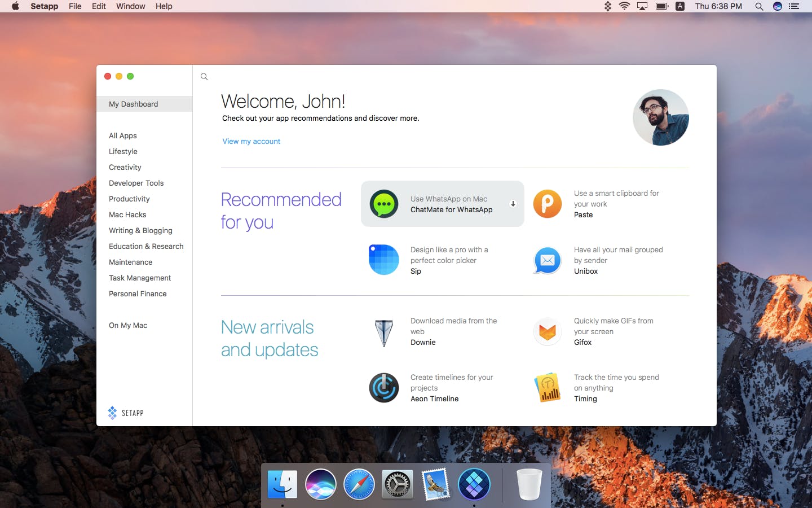The width and height of the screenshot is (812, 508).
Task: Select the Gifox fox icon
Action: (x=548, y=331)
